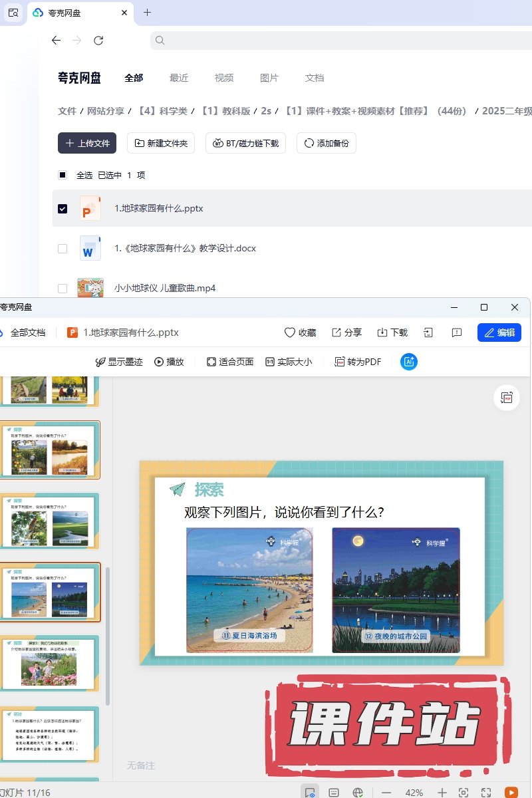Image resolution: width=532 pixels, height=798 pixels.
Task: Click the share (分享) icon
Action: [x=336, y=332]
